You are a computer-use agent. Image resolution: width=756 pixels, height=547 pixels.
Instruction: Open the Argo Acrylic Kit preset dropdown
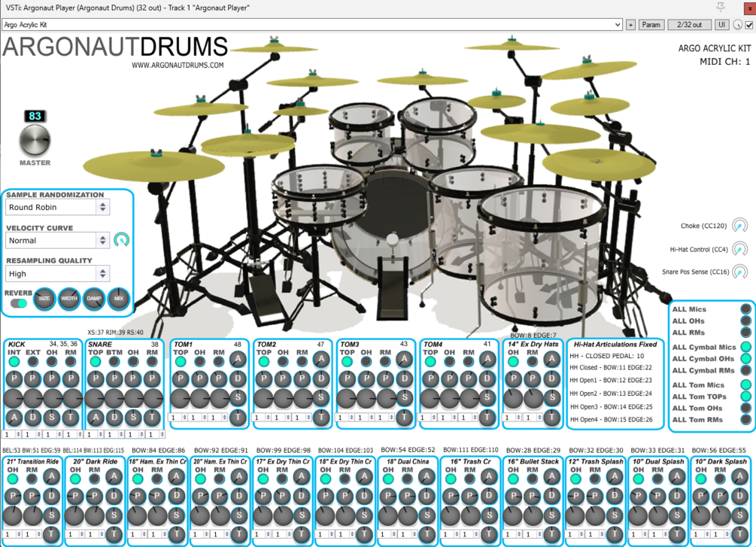tap(312, 25)
